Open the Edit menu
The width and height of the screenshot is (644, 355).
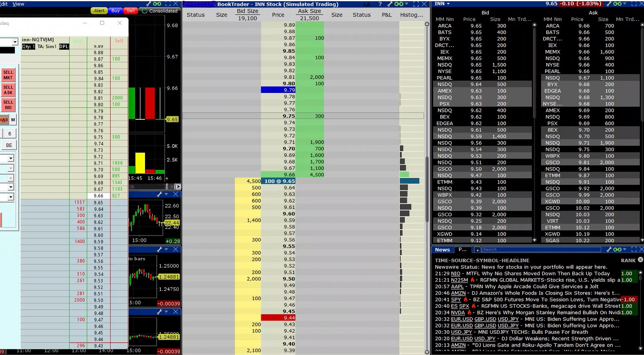pos(4,4)
